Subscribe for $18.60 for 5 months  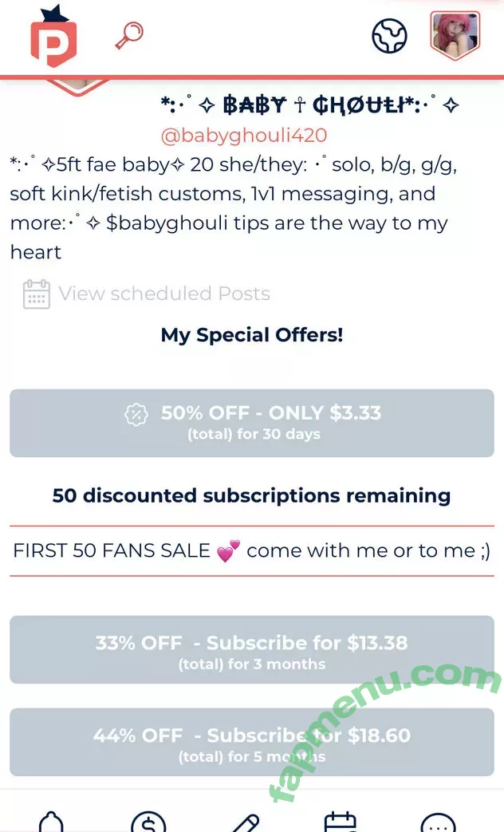252,743
